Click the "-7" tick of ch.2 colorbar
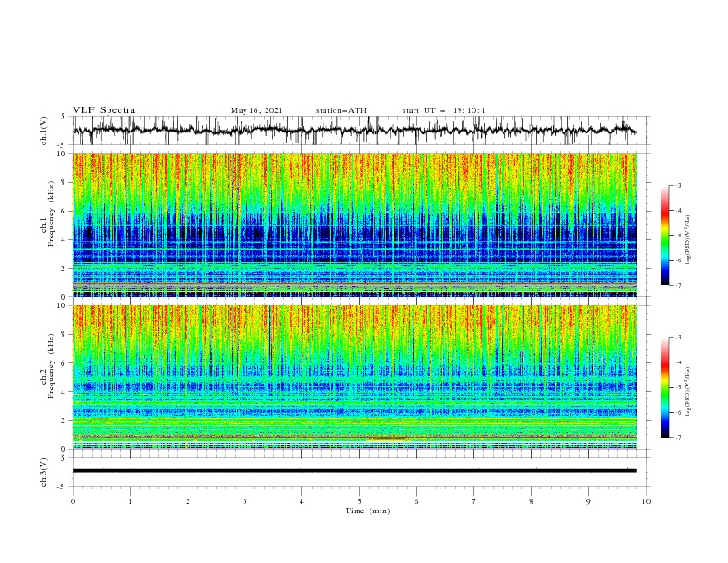 point(677,438)
